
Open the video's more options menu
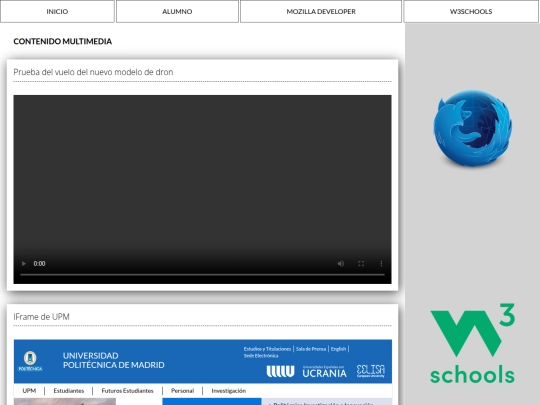tap(381, 263)
